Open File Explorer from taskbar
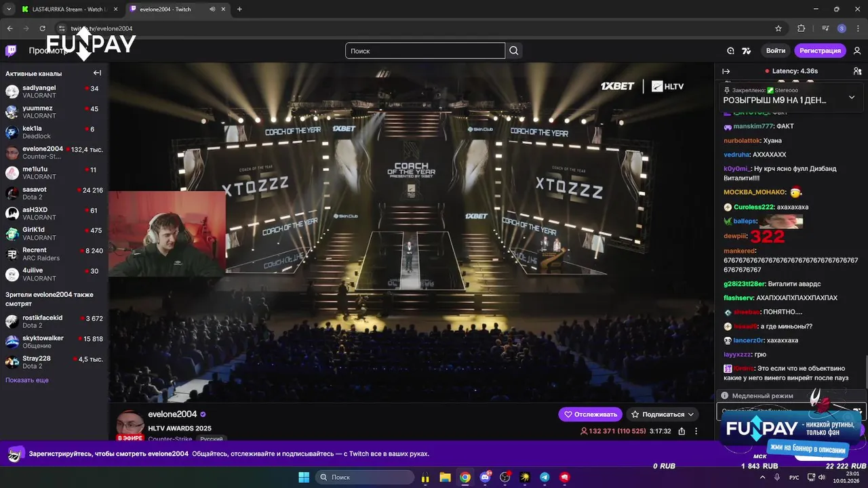Viewport: 868px width, 488px height. click(445, 477)
